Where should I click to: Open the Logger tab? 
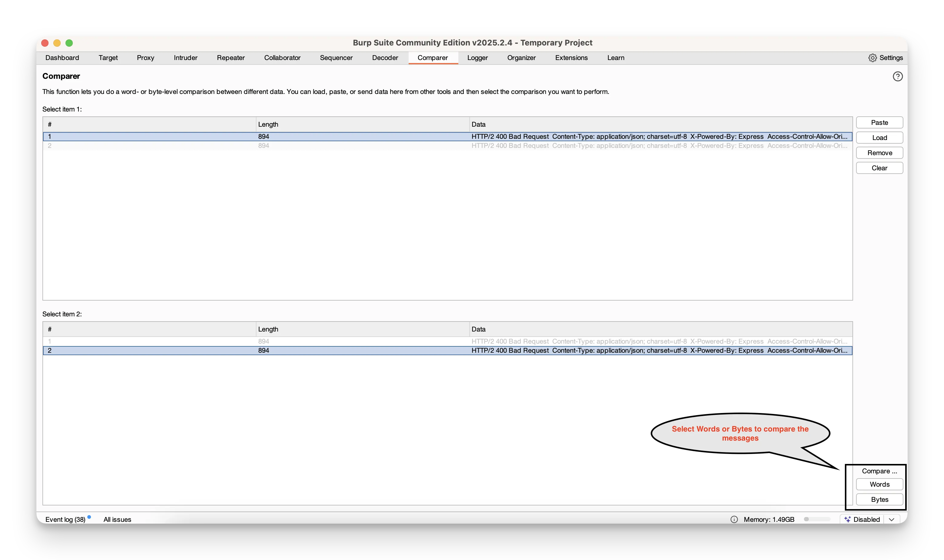477,58
